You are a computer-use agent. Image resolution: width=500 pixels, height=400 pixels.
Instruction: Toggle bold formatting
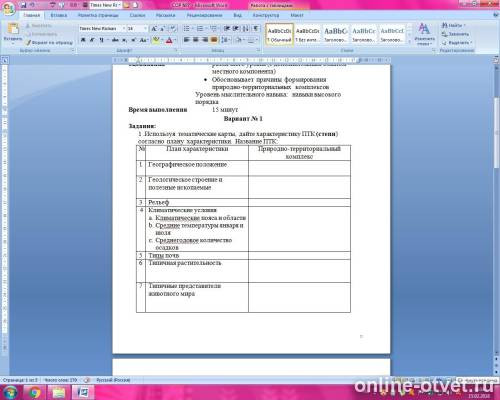point(83,40)
